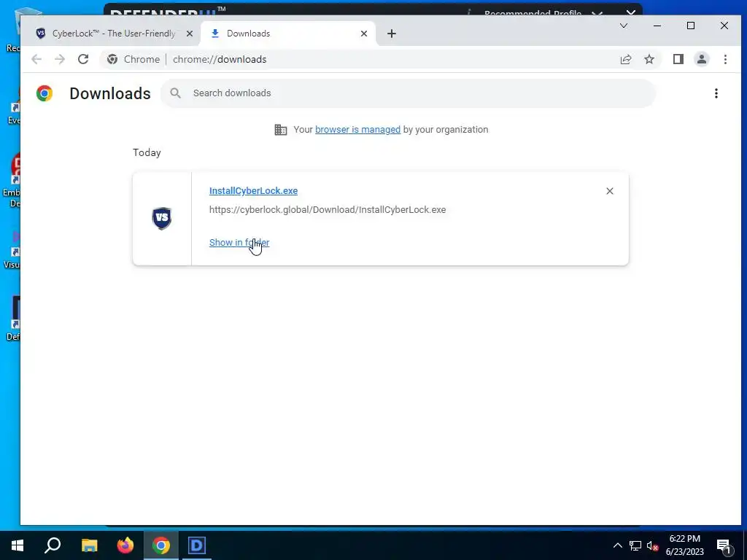Image resolution: width=747 pixels, height=560 pixels.
Task: Open the browser is managed link
Action: coord(357,130)
